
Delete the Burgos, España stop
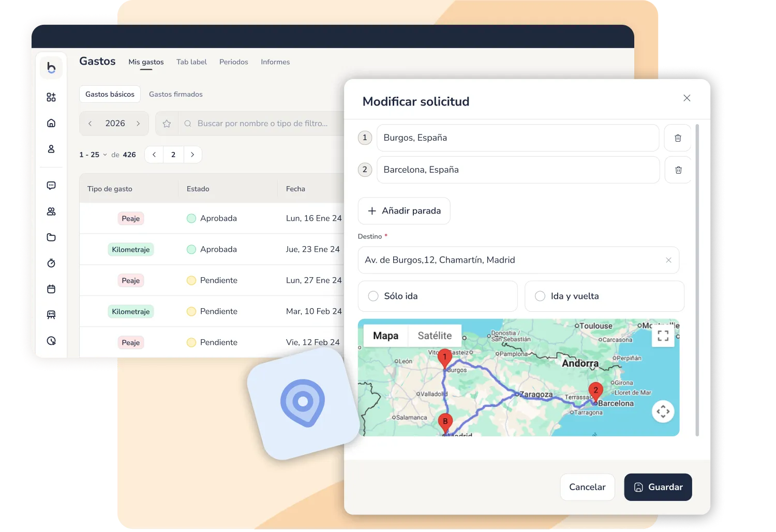point(678,138)
